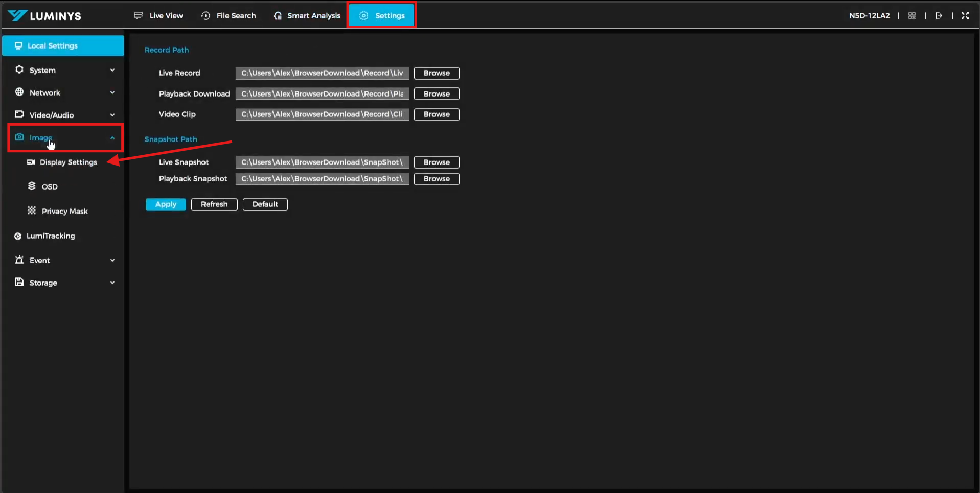Screen dimensions: 980x493
Task: Click the logout icon in top bar
Action: pos(939,16)
